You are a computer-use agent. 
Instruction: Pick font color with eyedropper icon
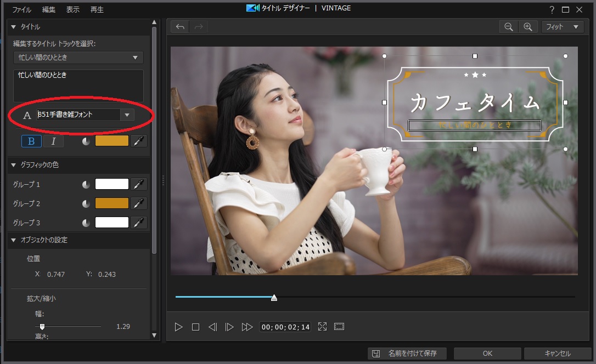click(x=139, y=141)
